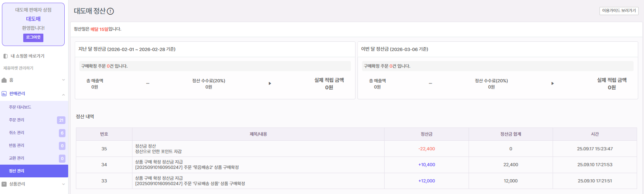
Task: Click the 내 쇼핑몰 바로가기 icon
Action: click(x=5, y=56)
